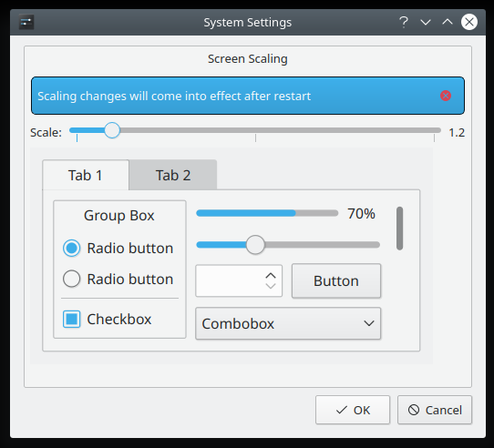
Task: Open the question mark help icon
Action: tap(404, 22)
